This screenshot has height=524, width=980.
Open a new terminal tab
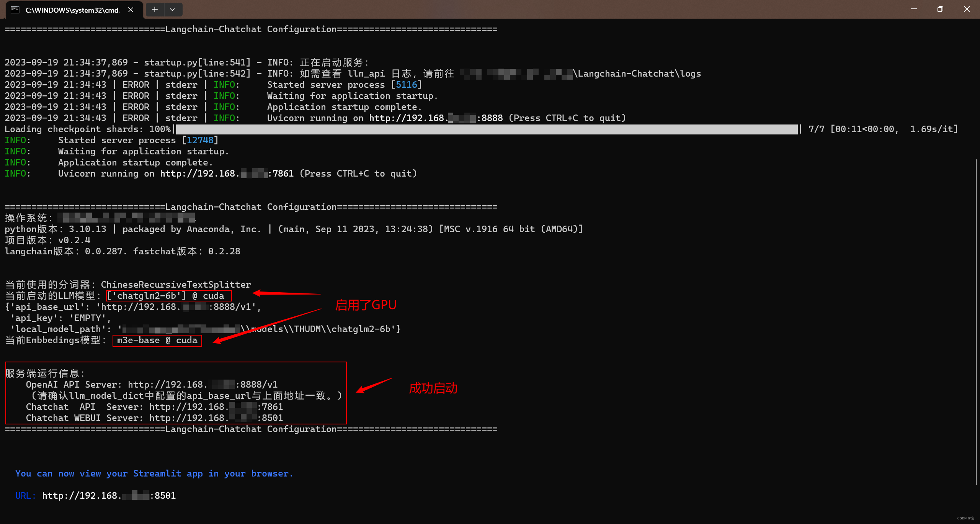point(155,10)
